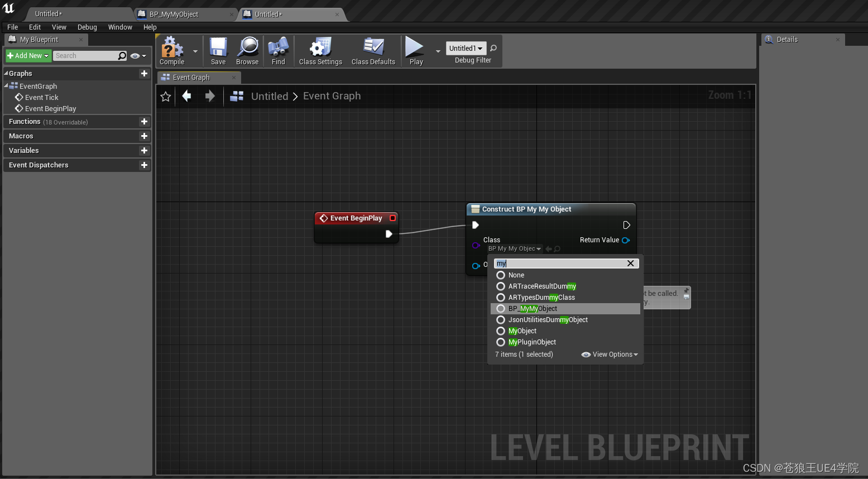Click the Outer input pin
868x479 pixels.
pos(476,266)
